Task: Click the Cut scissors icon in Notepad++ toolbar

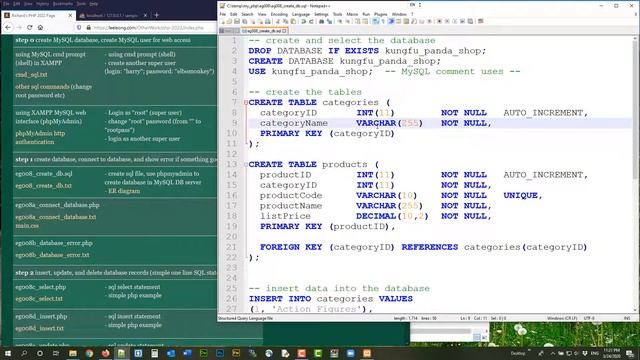Action: pyautogui.click(x=278, y=21)
